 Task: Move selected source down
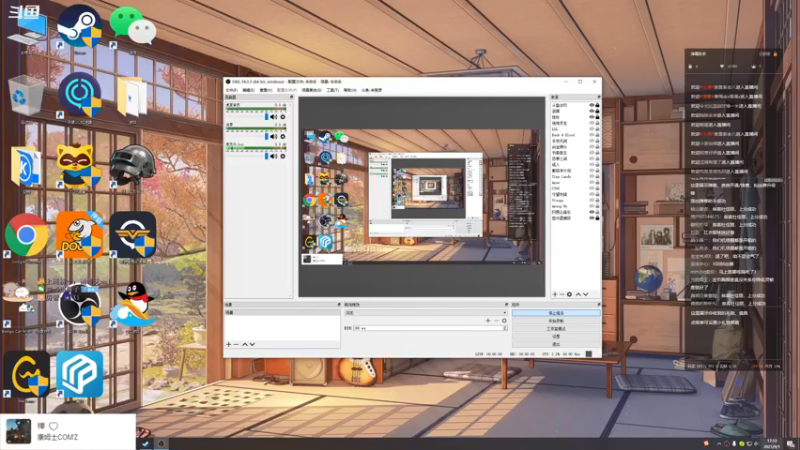tap(586, 294)
